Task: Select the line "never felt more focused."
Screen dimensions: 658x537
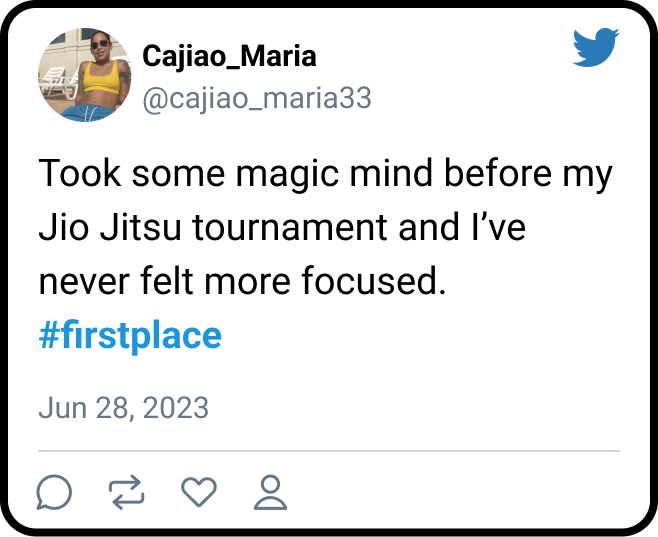Action: [241, 282]
